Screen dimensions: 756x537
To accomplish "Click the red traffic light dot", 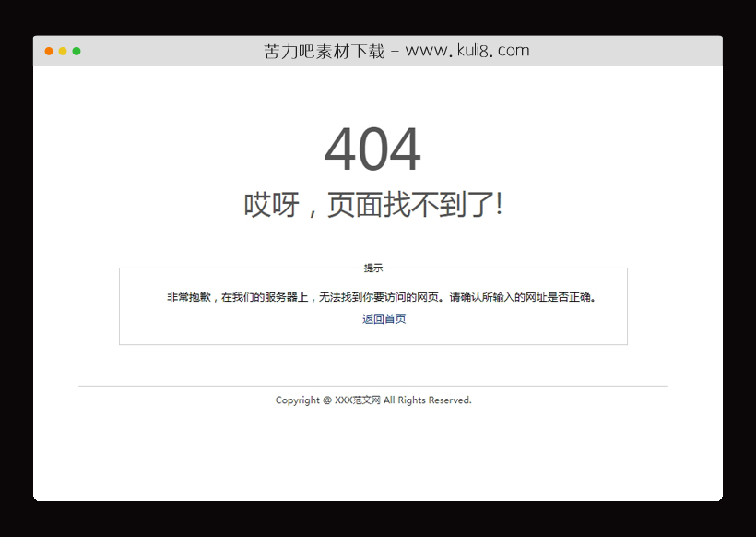I will 47,51.
